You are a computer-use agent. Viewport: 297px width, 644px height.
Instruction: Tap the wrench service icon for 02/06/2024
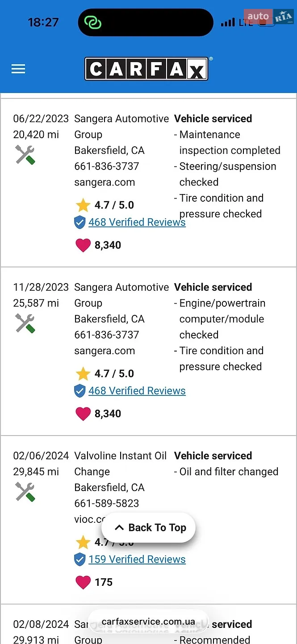pyautogui.click(x=25, y=492)
